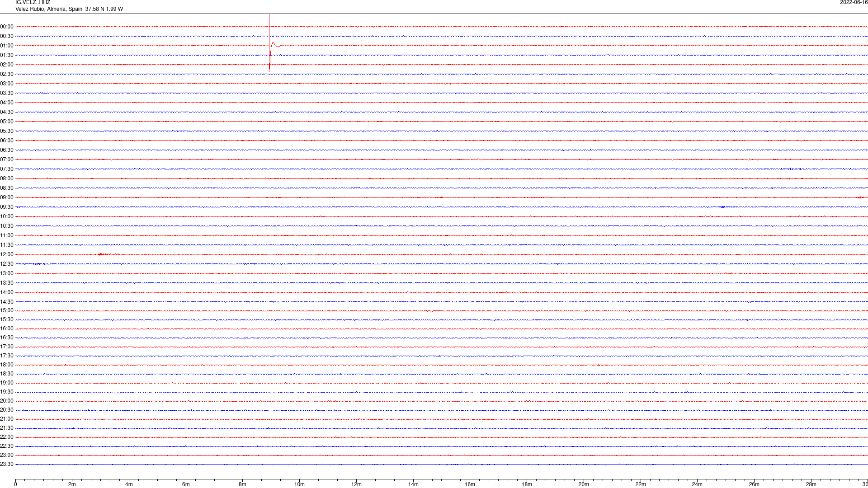868x488 pixels.
Task: Click the 06:30 time row label
Action: pyautogui.click(x=7, y=150)
